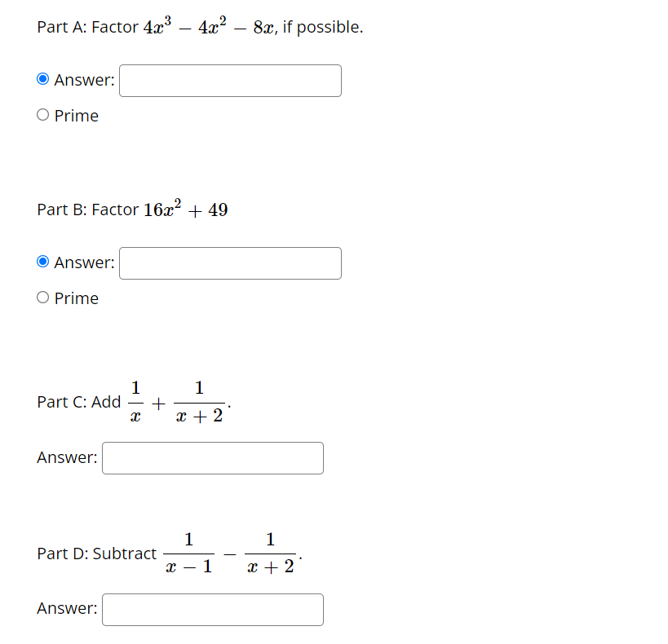The width and height of the screenshot is (668, 644).
Task: Click the Prime radio beneath Part A's answer box
Action: (42, 114)
